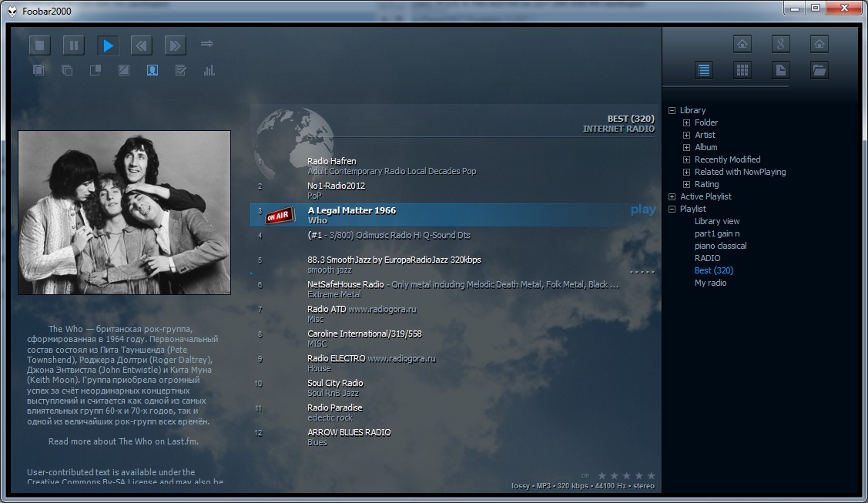Open the Google search icon button
868x503 pixels.
pos(781,44)
